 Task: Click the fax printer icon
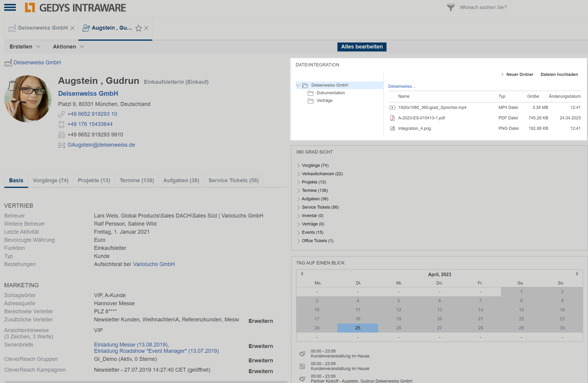point(61,135)
